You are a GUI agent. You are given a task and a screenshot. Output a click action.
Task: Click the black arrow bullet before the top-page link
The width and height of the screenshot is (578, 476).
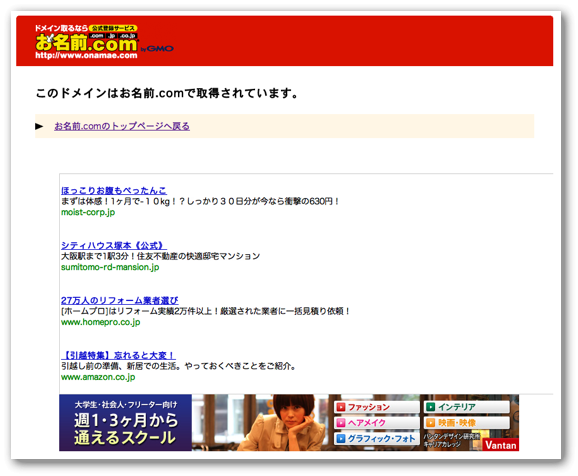pos(39,126)
